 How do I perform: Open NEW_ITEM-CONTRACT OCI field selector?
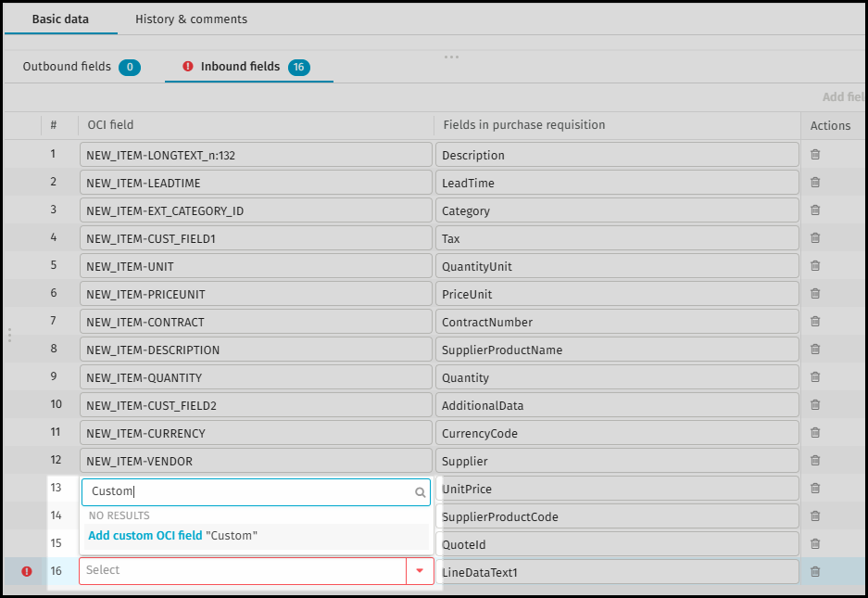(x=256, y=322)
